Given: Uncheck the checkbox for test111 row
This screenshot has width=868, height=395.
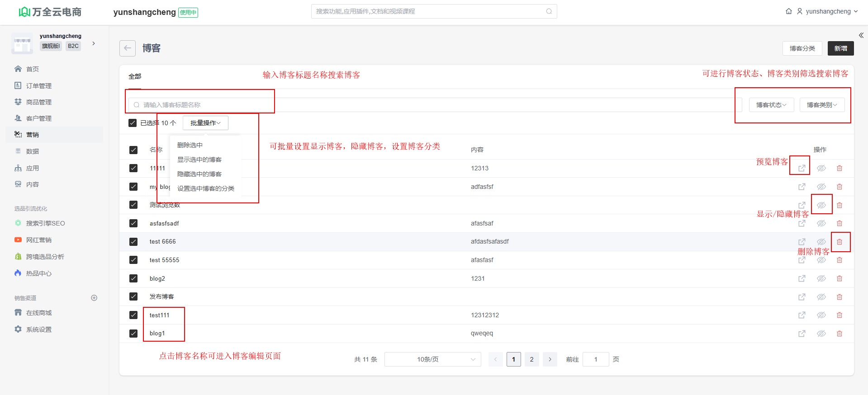Looking at the screenshot, I should [133, 315].
